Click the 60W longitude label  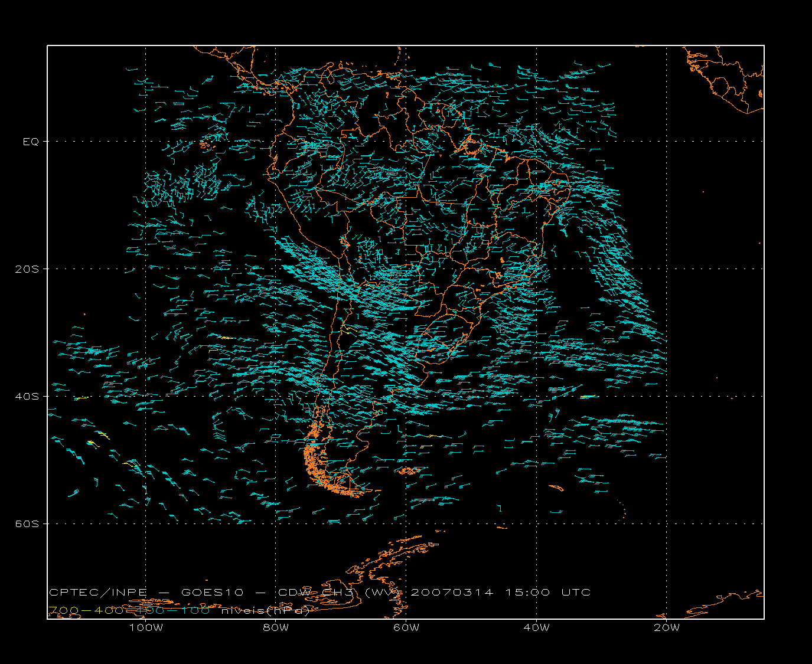(x=406, y=627)
